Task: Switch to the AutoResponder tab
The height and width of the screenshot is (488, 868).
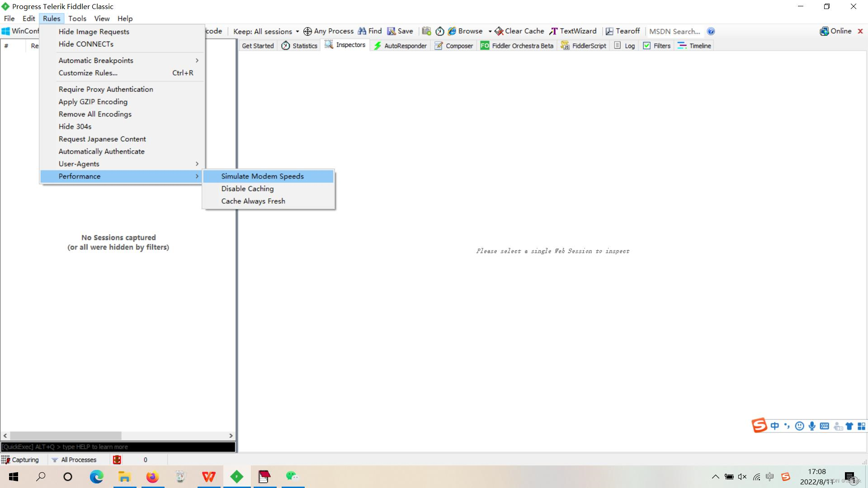Action: (x=401, y=46)
